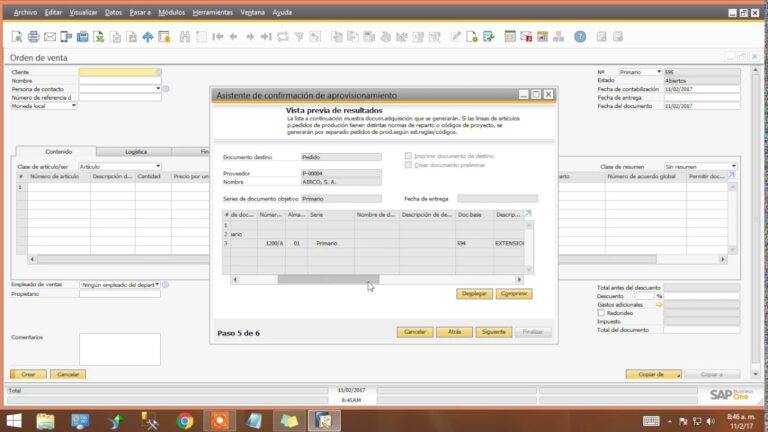
Task: Go to the first record arrow icon
Action: pyautogui.click(x=217, y=37)
